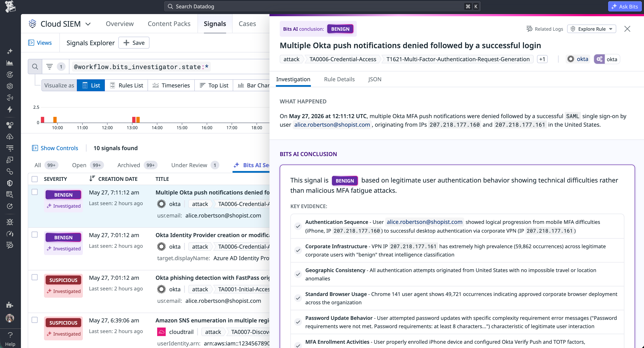Switch to the Content Packs tab

click(x=169, y=24)
